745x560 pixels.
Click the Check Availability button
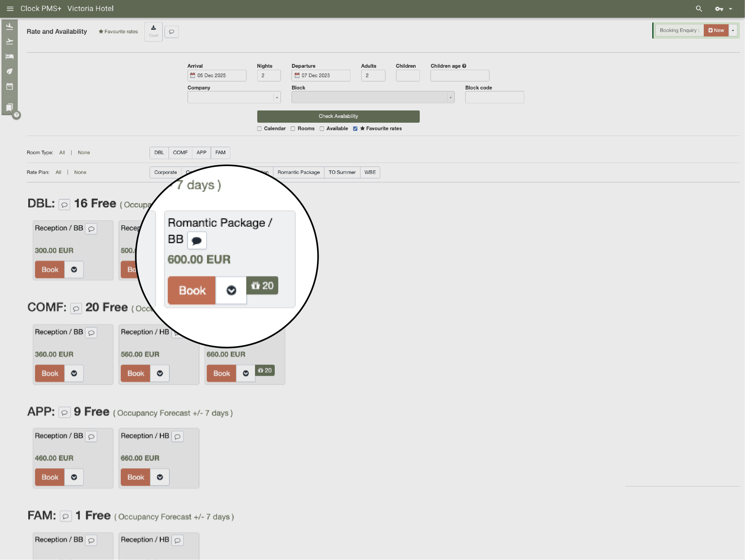pyautogui.click(x=338, y=116)
